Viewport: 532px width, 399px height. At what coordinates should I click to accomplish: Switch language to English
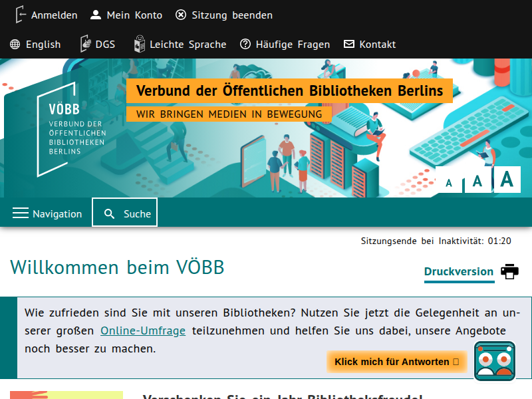tap(36, 45)
